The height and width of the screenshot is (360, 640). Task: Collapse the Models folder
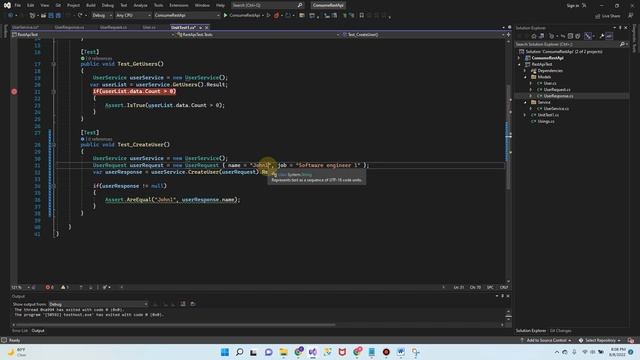[x=525, y=77]
